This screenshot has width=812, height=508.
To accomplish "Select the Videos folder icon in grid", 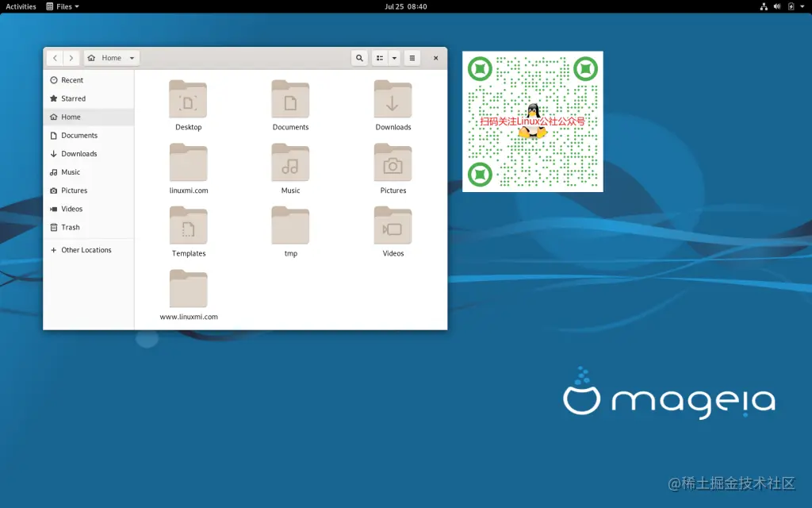I will [393, 225].
